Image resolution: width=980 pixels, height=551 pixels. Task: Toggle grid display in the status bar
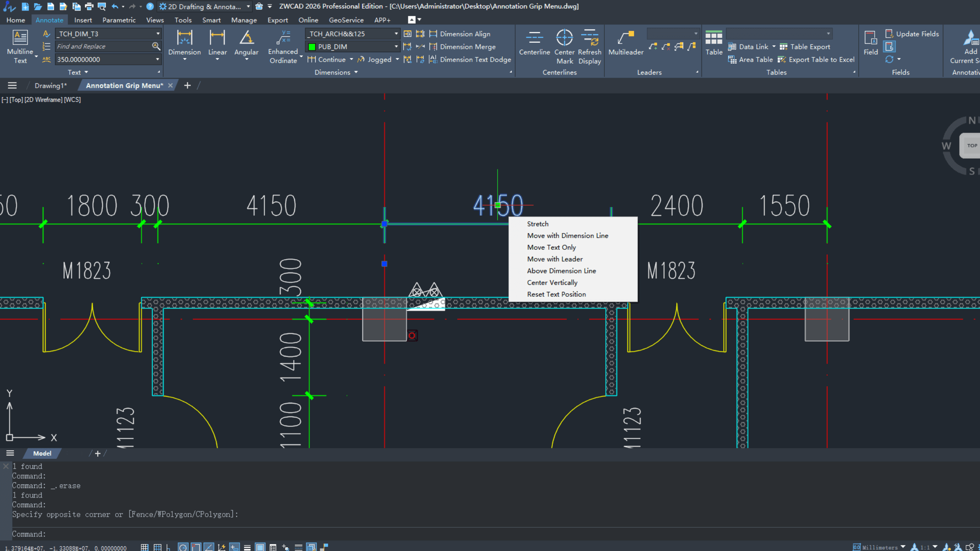click(x=157, y=547)
